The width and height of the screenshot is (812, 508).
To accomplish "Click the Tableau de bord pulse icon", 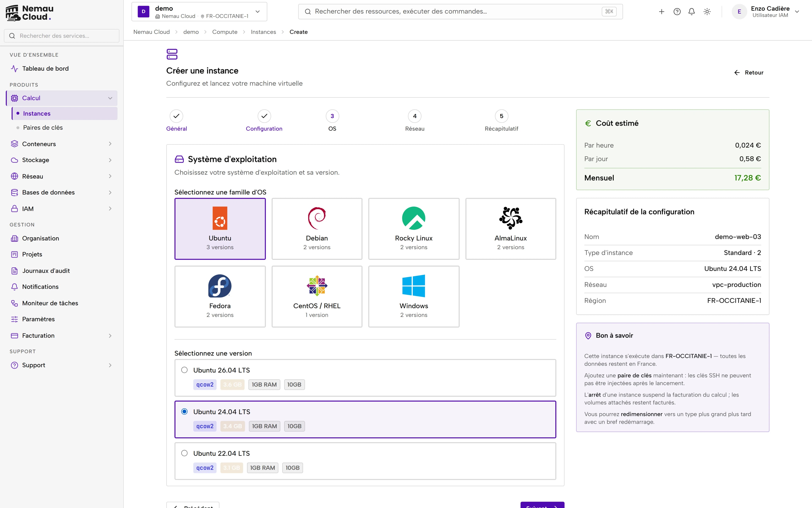I will click(x=14, y=69).
